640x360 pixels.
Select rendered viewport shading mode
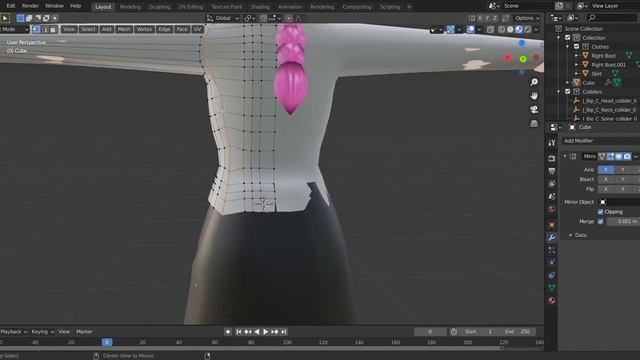(527, 29)
